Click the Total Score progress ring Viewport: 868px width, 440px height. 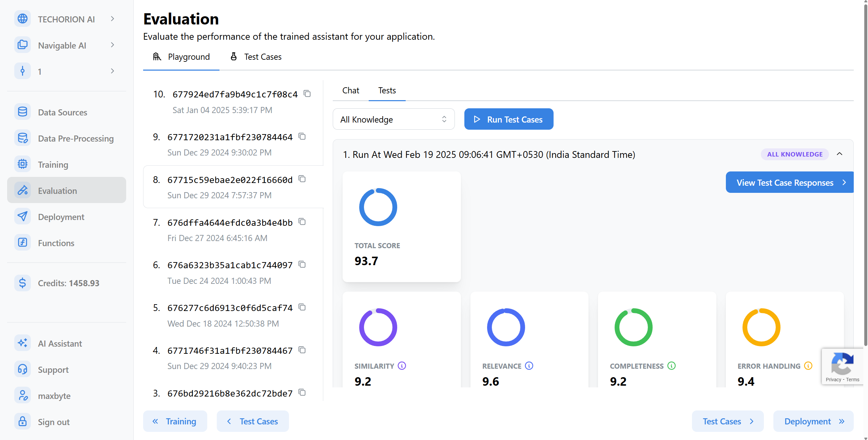click(378, 207)
